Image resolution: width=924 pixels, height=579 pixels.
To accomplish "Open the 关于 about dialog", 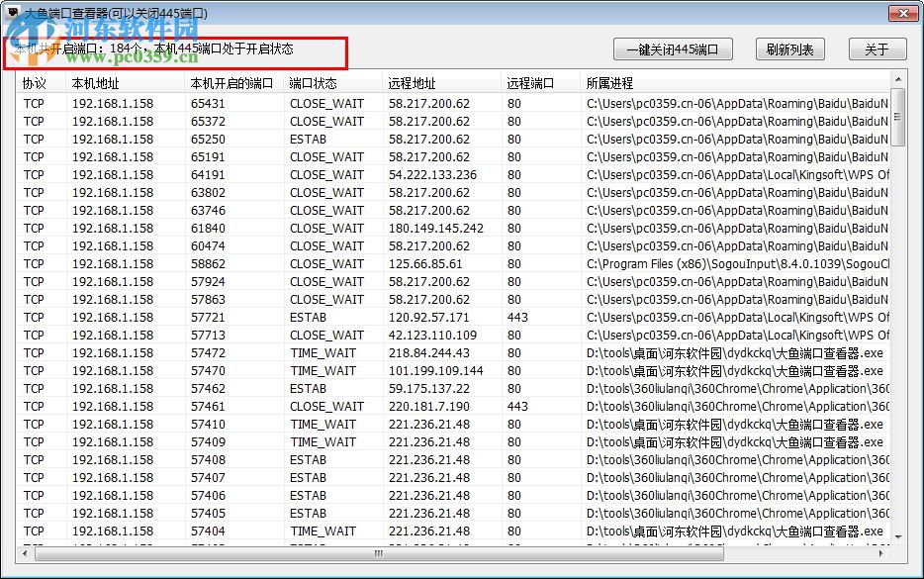I will point(877,48).
